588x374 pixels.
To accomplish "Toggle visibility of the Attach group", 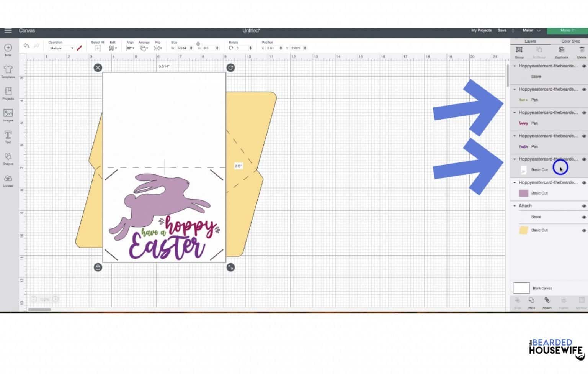I will point(584,206).
